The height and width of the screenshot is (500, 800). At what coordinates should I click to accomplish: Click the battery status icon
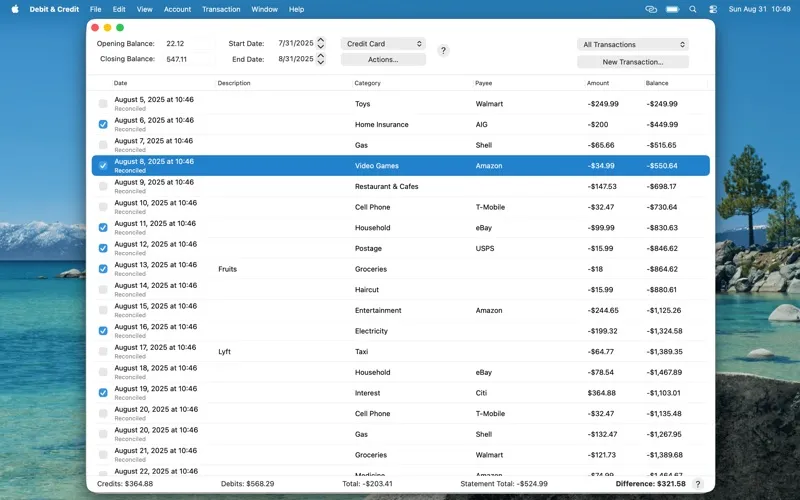(x=672, y=9)
